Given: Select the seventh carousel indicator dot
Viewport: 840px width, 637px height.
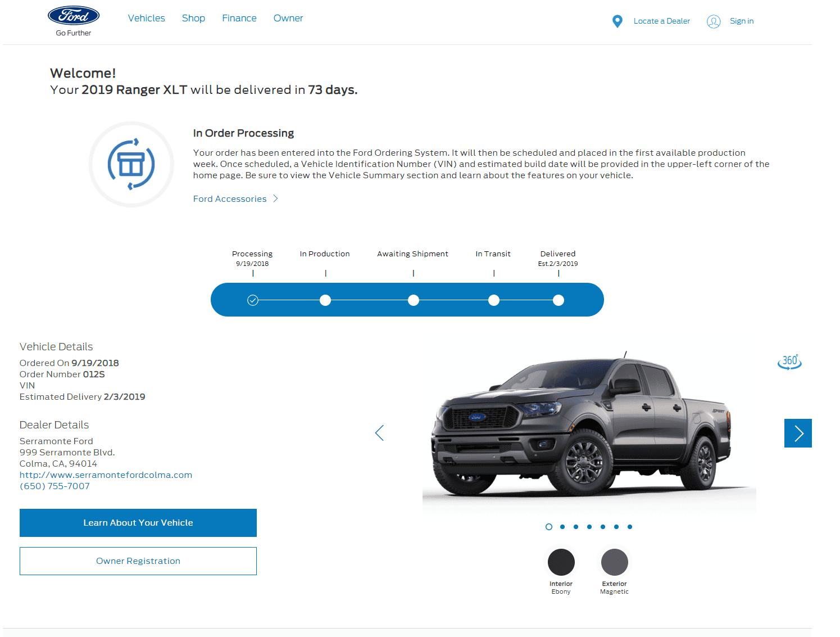Looking at the screenshot, I should (630, 527).
